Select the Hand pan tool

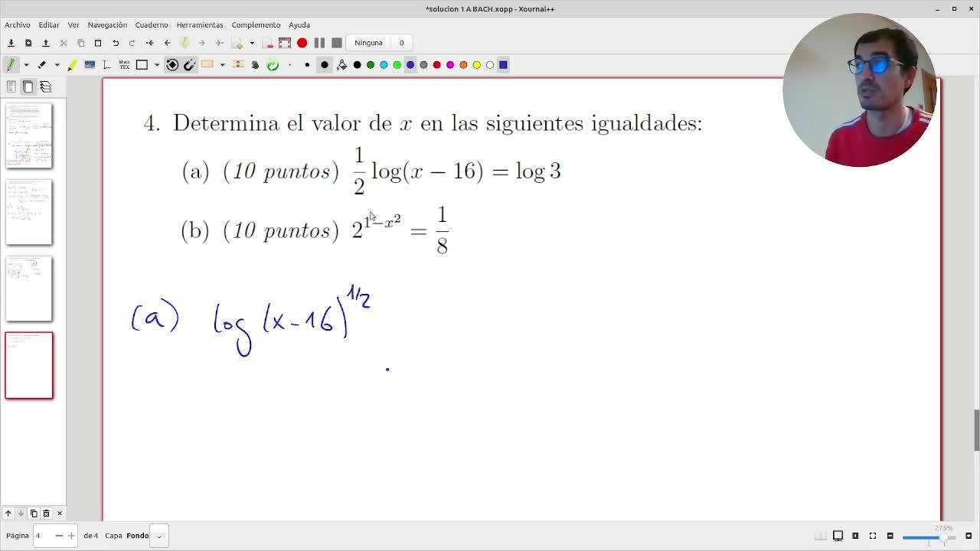click(x=255, y=65)
